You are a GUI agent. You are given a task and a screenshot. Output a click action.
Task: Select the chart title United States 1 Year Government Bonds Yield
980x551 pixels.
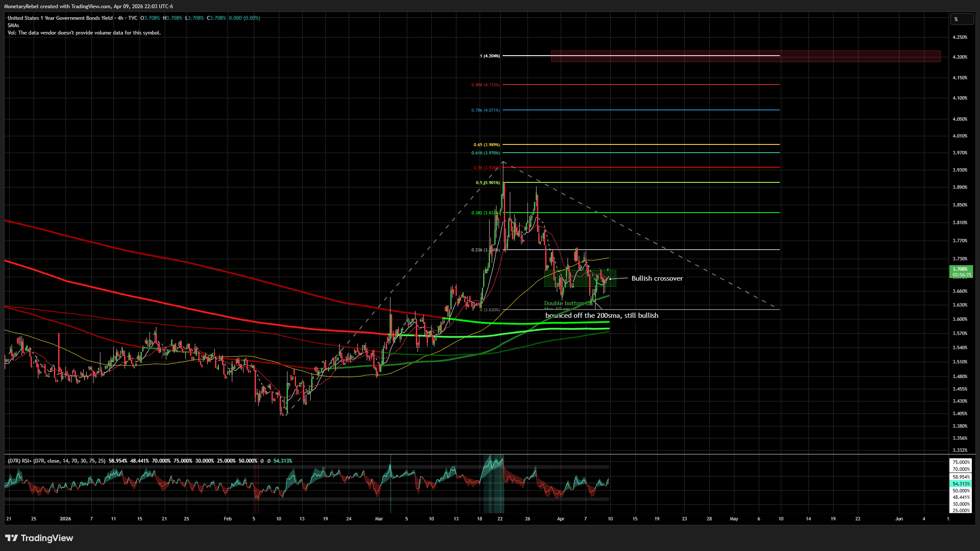point(60,18)
